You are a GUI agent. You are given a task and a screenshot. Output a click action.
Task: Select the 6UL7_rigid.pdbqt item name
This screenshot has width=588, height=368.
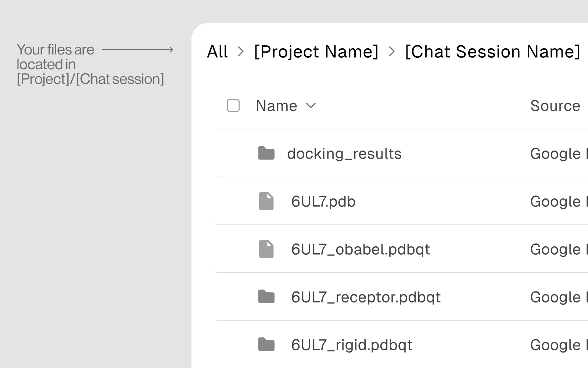[352, 345]
